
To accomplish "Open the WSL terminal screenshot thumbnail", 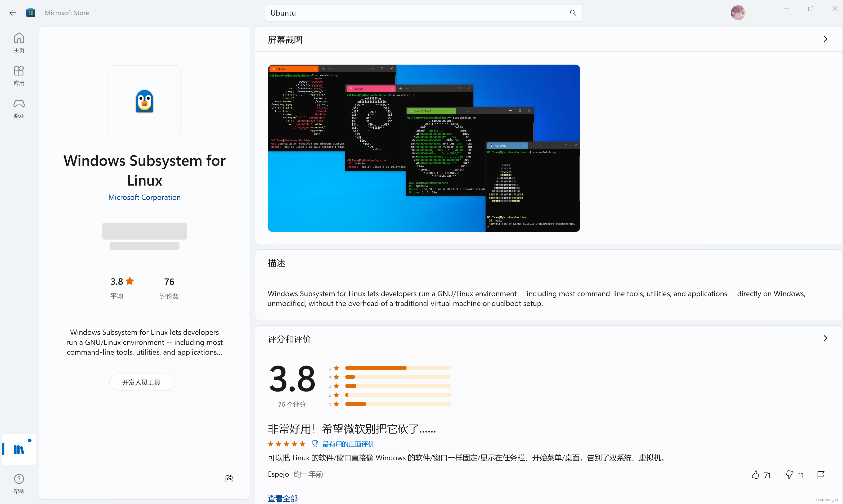I will pos(424,148).
